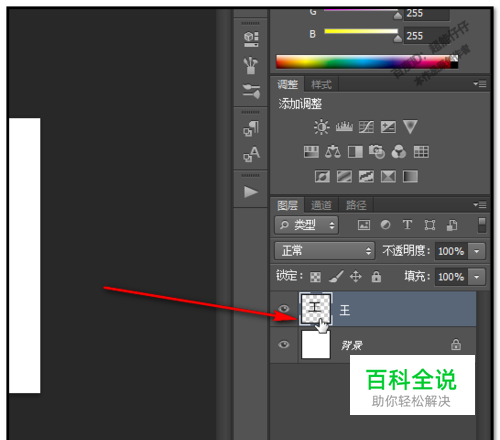Viewport: 500px width, 440px height.
Task: Add a Color Balance adjustment
Action: point(333,152)
